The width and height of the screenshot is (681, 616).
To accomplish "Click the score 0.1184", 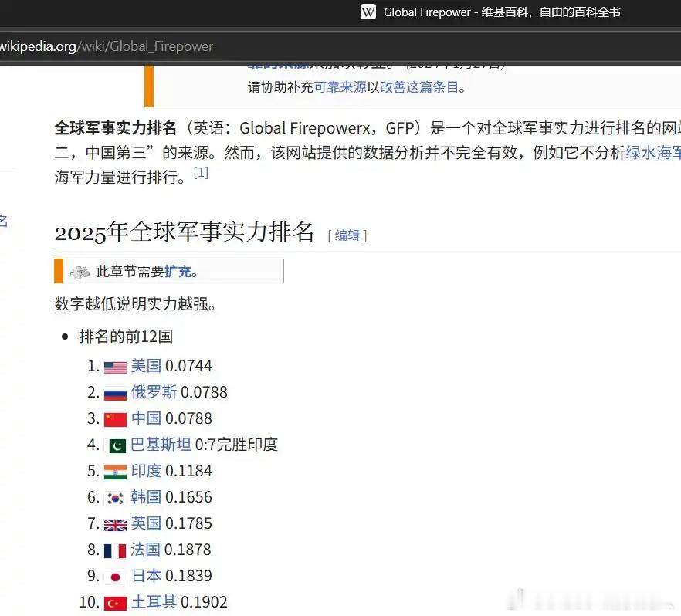I will point(188,471).
